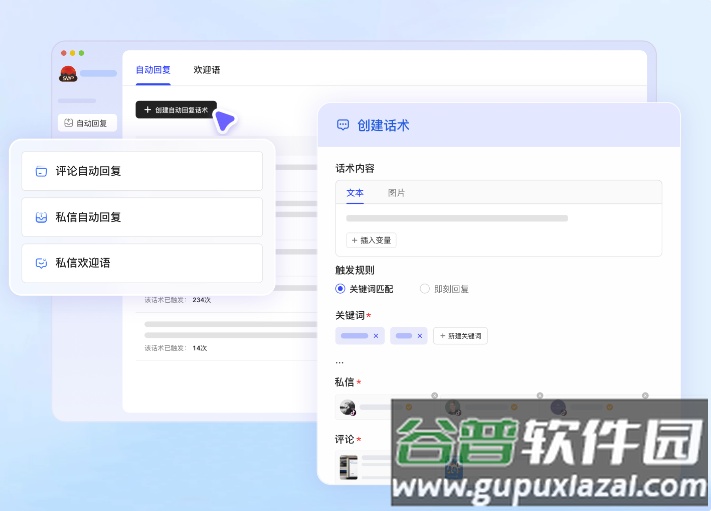Select the 关键词匹配 radio button

340,289
